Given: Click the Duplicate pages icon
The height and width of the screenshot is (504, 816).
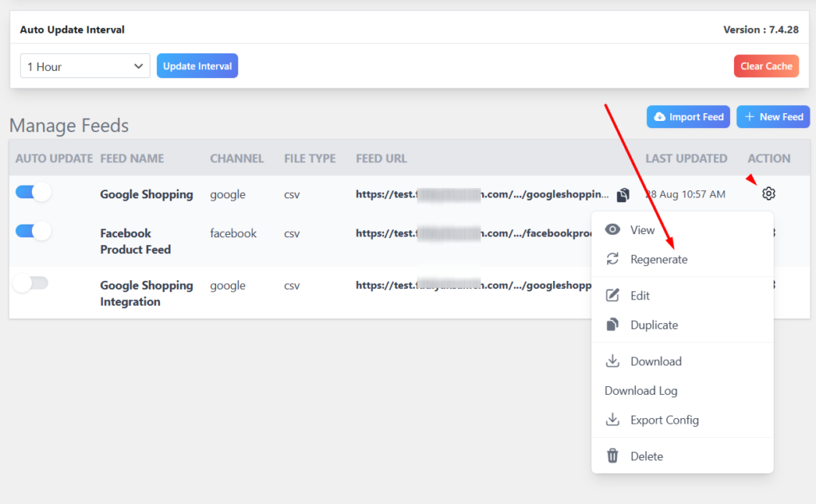Looking at the screenshot, I should [x=612, y=324].
